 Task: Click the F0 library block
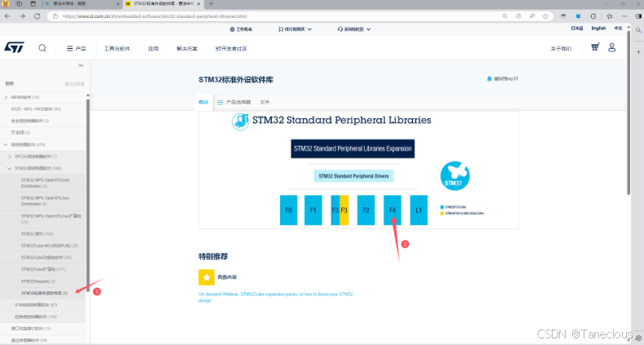(x=289, y=210)
